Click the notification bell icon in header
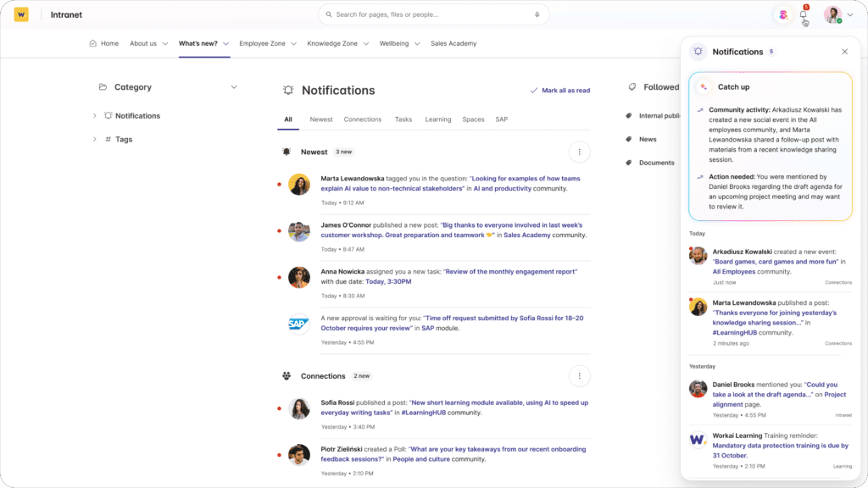The width and height of the screenshot is (868, 488). pos(803,14)
